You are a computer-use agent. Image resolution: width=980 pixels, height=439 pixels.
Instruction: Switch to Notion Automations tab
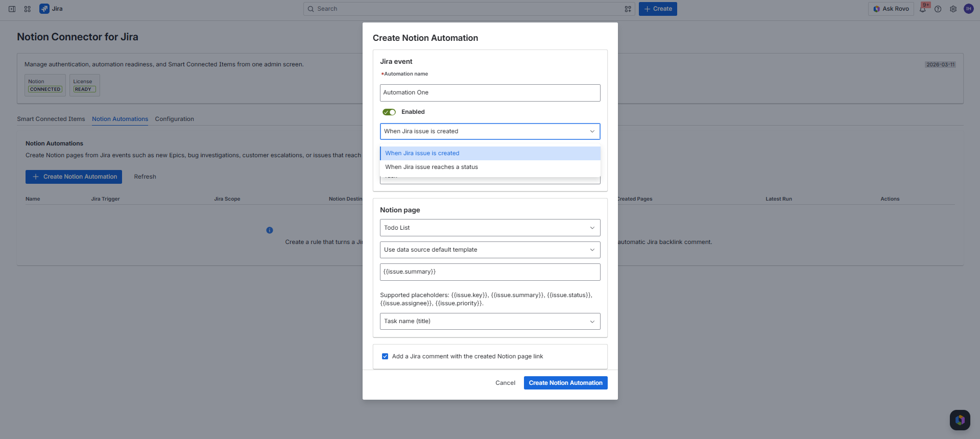point(120,119)
